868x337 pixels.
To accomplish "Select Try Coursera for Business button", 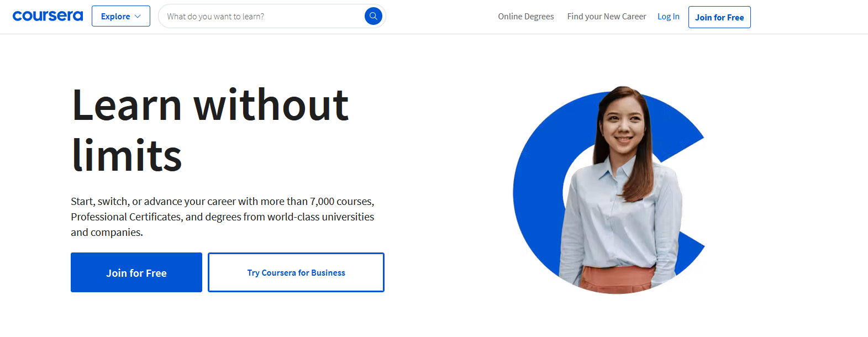I will [296, 272].
